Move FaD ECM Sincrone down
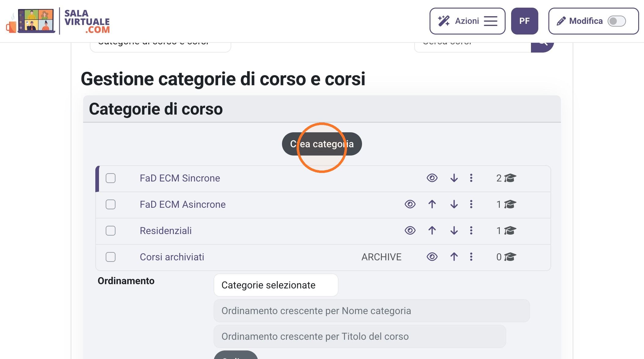 point(454,178)
